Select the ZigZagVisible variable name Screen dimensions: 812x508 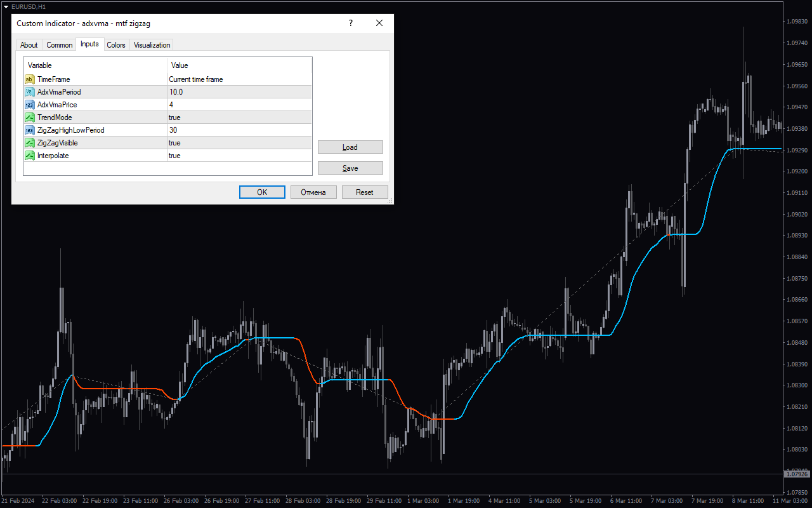click(x=58, y=143)
